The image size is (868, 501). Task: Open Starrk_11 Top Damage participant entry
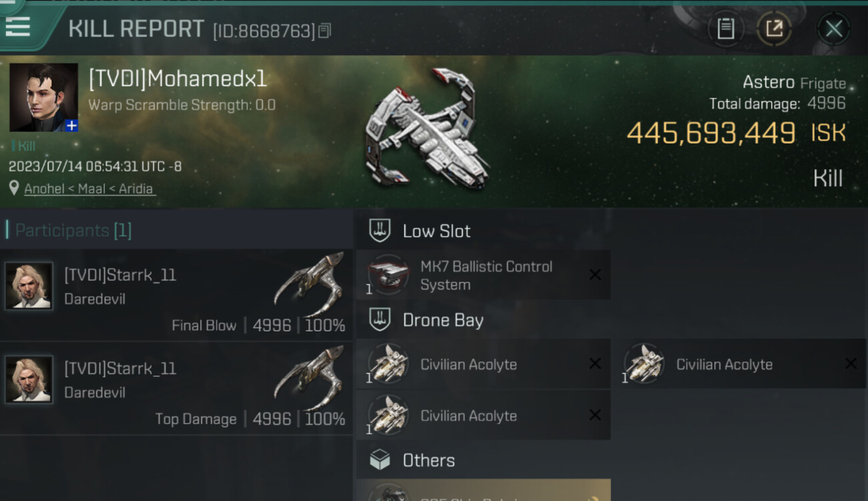pos(176,389)
